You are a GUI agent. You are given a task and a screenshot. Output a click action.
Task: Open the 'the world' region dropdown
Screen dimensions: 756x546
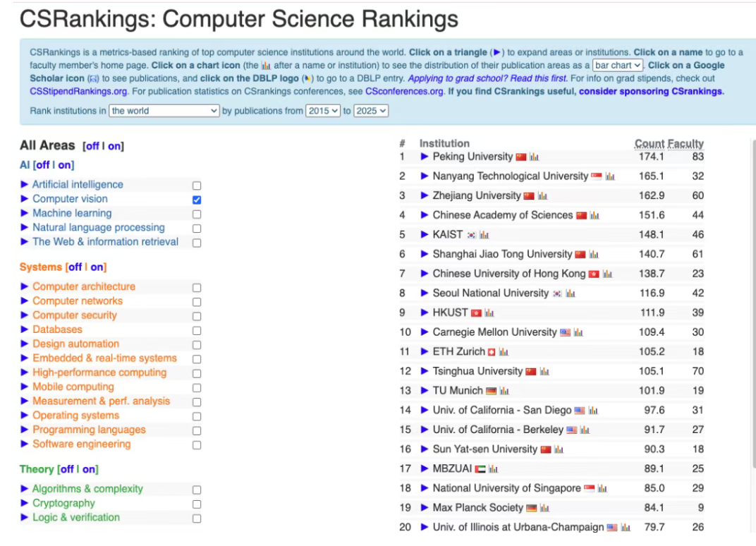click(x=164, y=111)
